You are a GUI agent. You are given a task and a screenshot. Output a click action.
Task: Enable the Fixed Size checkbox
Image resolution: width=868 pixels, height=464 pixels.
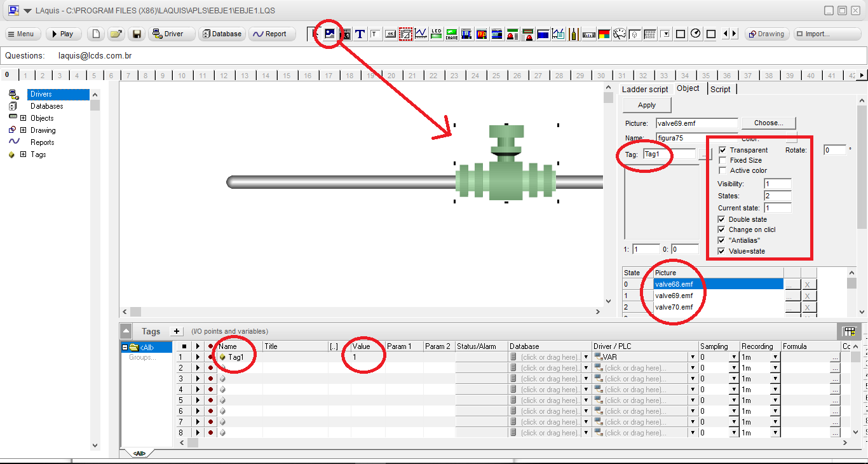click(x=722, y=160)
